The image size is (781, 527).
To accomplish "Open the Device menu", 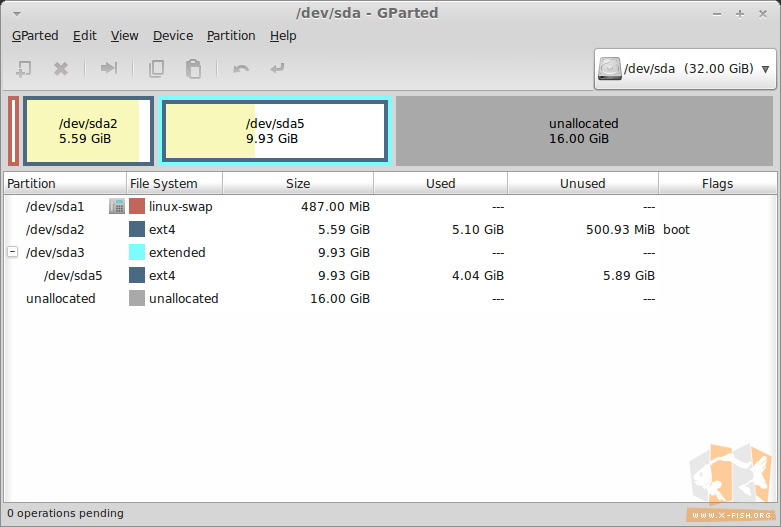I will click(173, 36).
